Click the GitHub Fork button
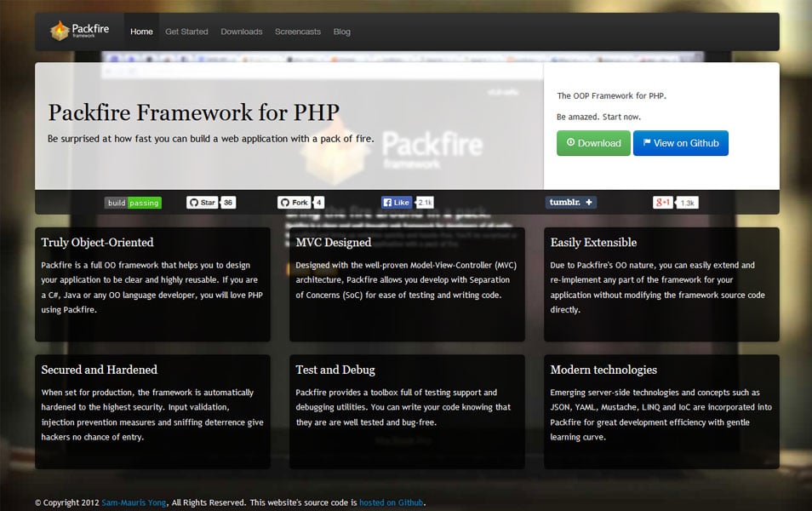Viewport: 812px width, 511px height. (294, 202)
